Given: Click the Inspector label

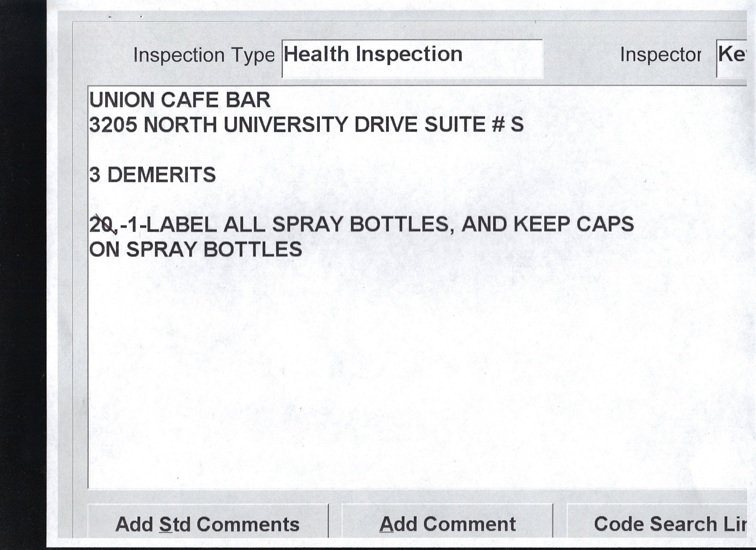Looking at the screenshot, I should (x=660, y=55).
